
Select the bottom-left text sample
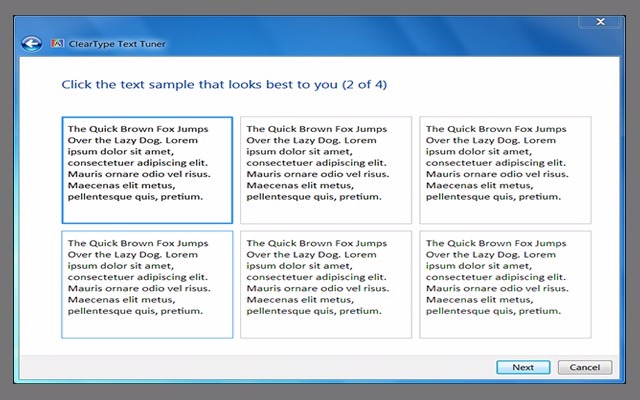(x=147, y=284)
